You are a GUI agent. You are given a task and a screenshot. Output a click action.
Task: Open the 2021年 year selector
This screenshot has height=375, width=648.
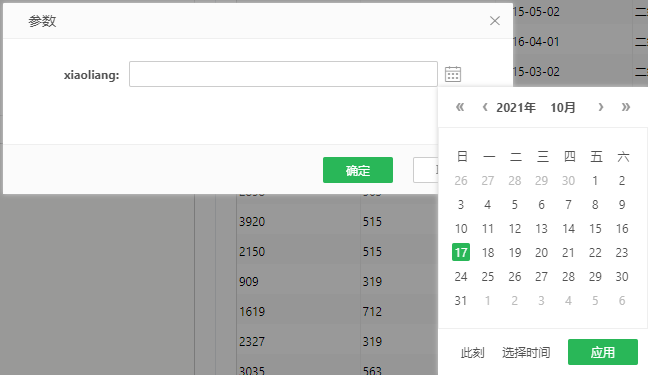(516, 107)
